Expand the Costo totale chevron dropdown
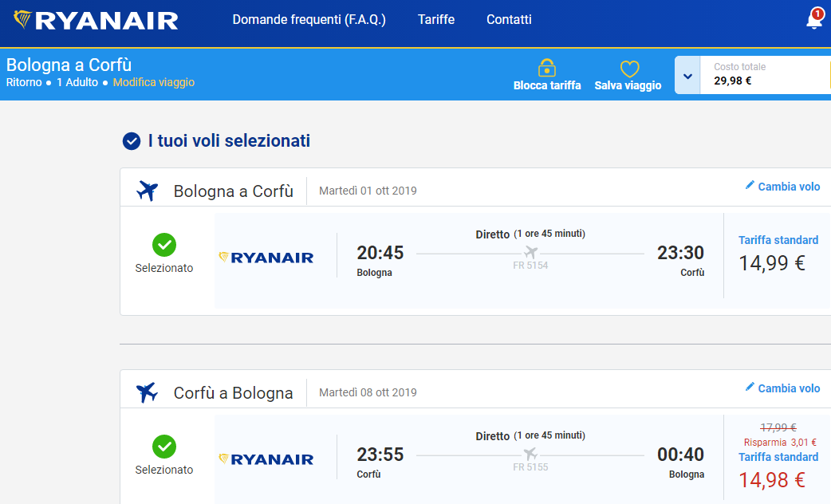The width and height of the screenshot is (831, 504). [687, 76]
